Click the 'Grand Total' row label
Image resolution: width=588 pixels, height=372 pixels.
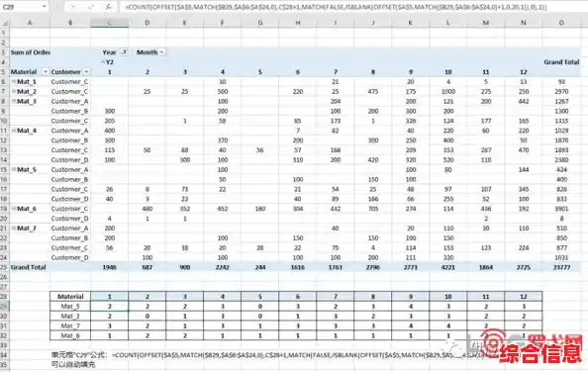(x=28, y=267)
